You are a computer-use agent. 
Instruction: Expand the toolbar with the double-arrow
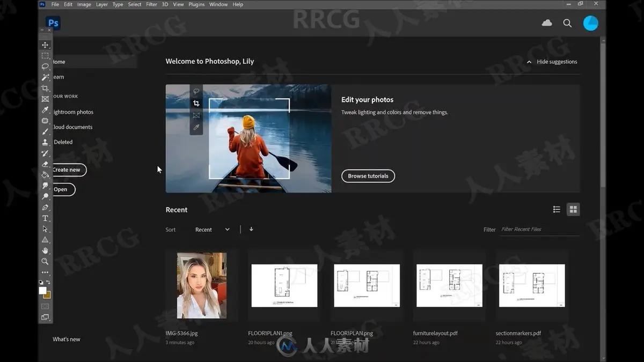point(42,30)
